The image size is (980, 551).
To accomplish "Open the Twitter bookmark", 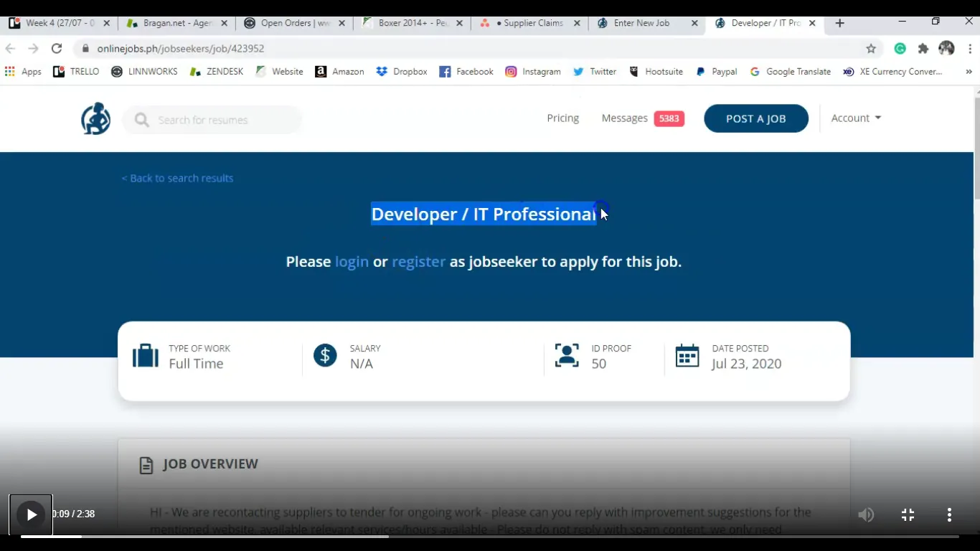I will pyautogui.click(x=595, y=72).
